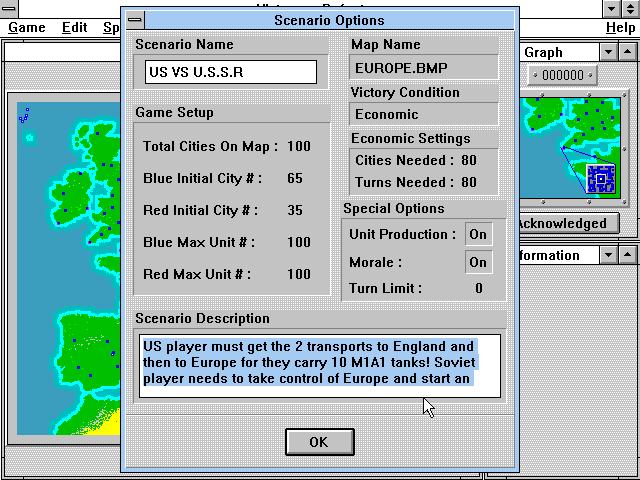
Task: Click the blue unit icon on minimap
Action: point(600,178)
